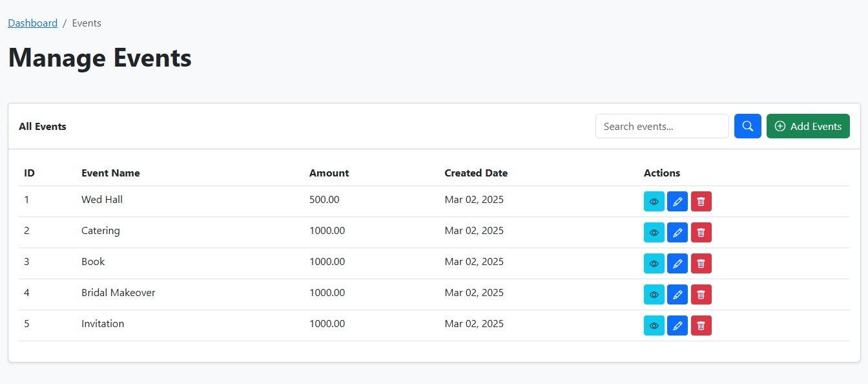Screen dimensions: 868x384
Task: Delete the Bridal Makeover event
Action: (701, 295)
